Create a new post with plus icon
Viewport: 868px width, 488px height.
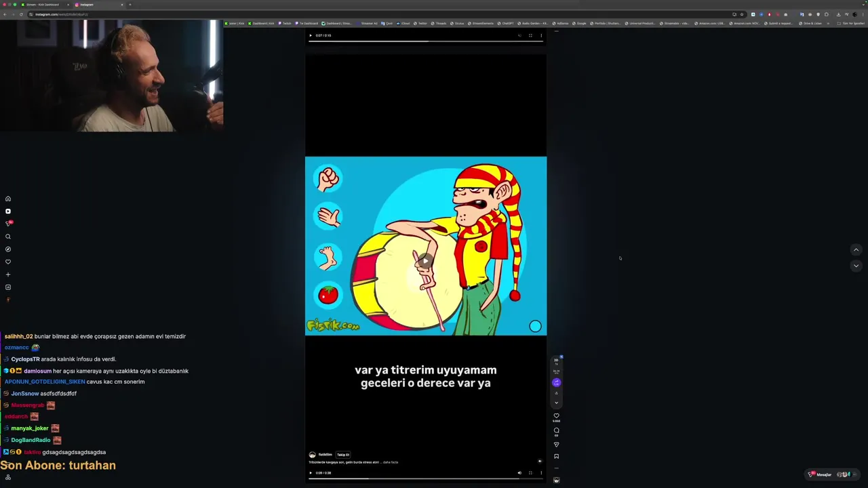pyautogui.click(x=8, y=274)
